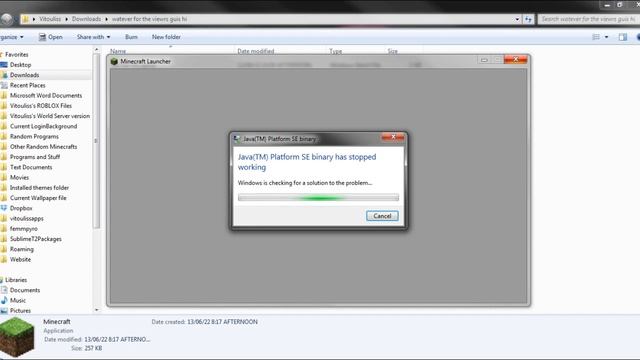Click the Minecraft Launcher title icon

tap(114, 61)
